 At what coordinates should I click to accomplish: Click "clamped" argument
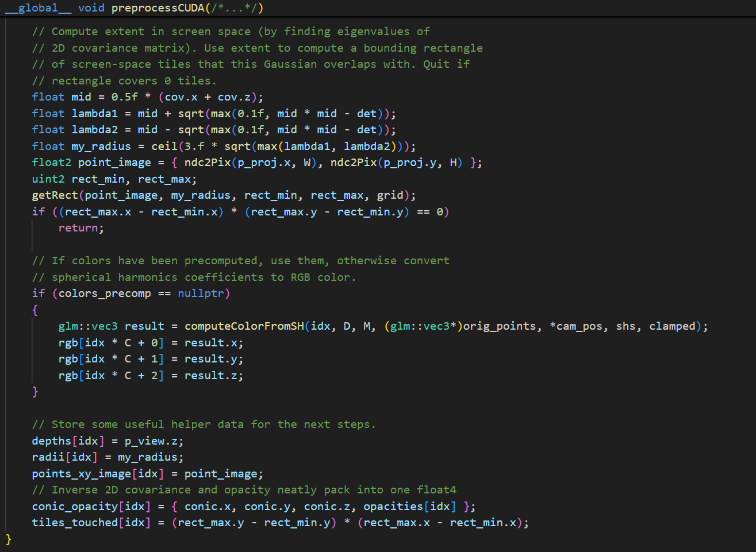[x=672, y=326]
